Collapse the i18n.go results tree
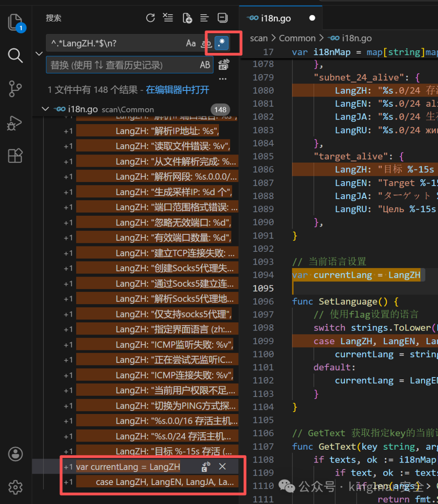 click(45, 109)
